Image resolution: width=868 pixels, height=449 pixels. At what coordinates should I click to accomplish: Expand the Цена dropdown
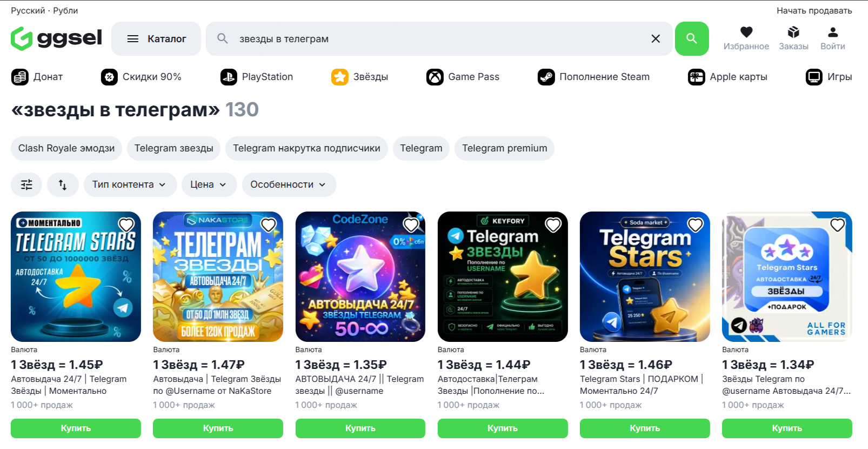(x=209, y=184)
